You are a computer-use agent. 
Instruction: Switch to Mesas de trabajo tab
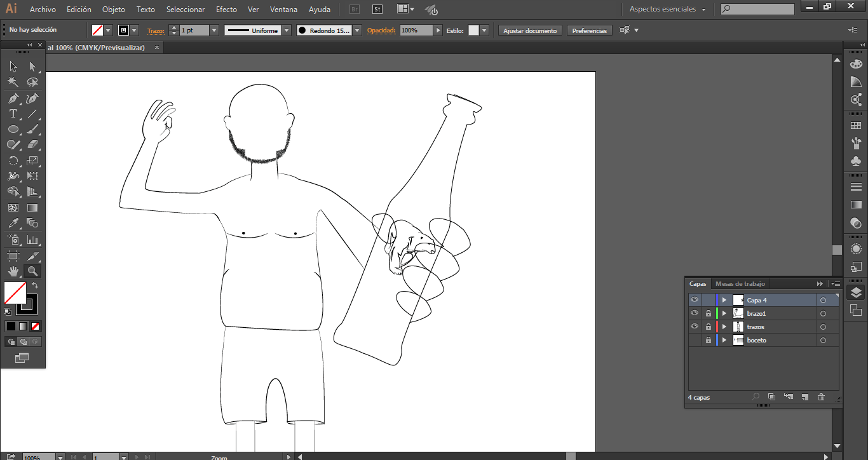(x=740, y=284)
